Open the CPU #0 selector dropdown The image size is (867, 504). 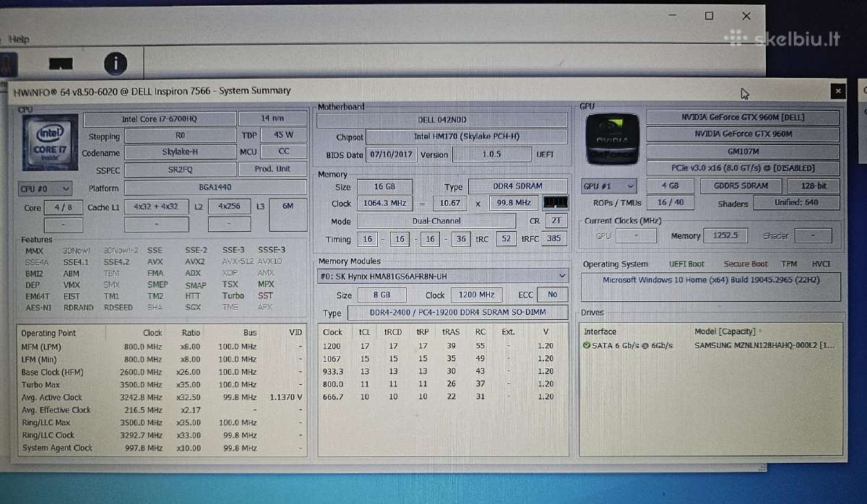click(x=45, y=188)
